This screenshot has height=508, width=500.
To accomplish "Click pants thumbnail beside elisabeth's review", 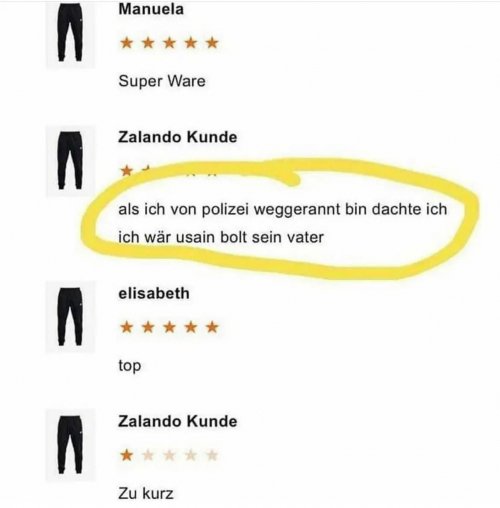I will pos(70,317).
